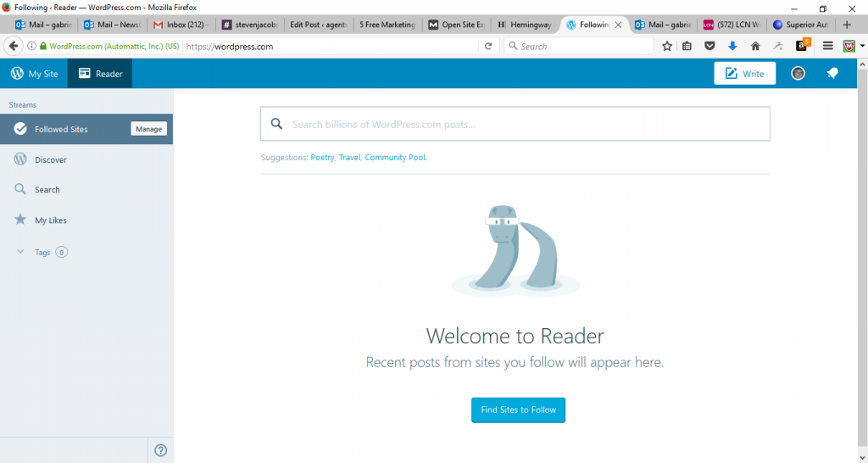Switch to the Edit Post tab
Screen dimensions: 868x463
pyautogui.click(x=319, y=25)
